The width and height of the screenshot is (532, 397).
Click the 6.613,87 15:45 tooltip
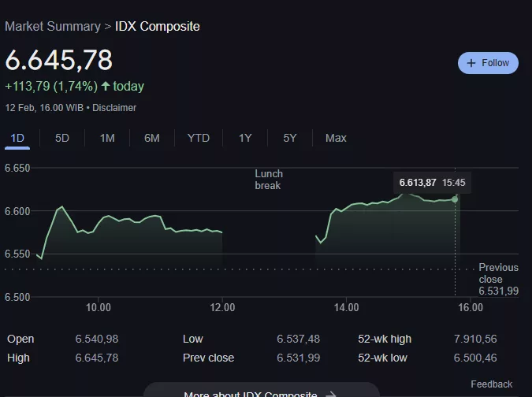(432, 183)
